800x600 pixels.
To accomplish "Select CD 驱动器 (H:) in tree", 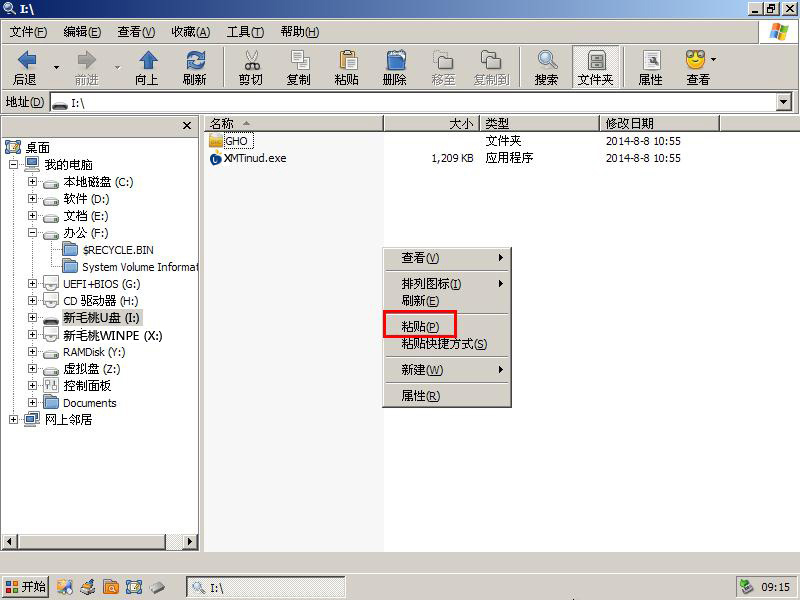I will (101, 301).
